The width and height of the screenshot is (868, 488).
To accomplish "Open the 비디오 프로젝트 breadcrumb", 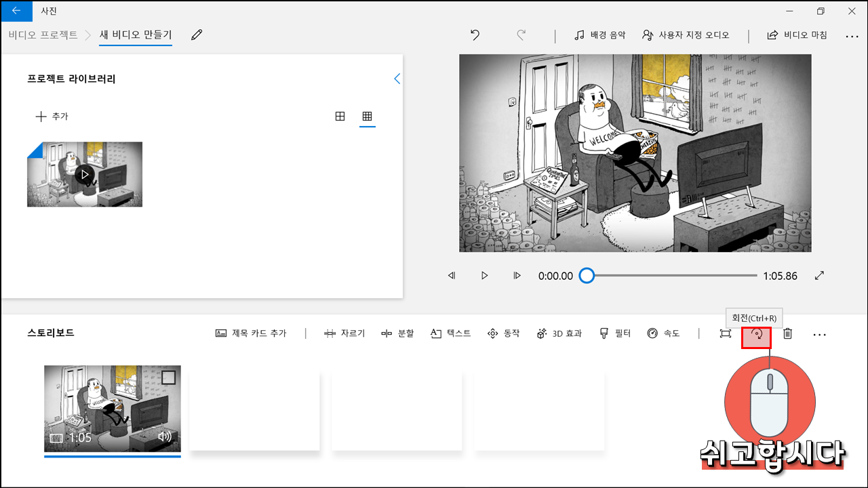I will [x=43, y=35].
